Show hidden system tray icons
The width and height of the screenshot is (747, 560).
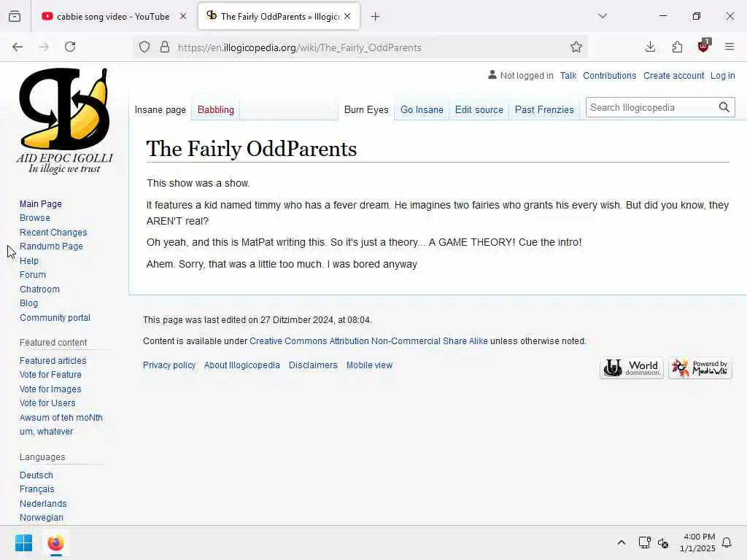click(x=622, y=542)
